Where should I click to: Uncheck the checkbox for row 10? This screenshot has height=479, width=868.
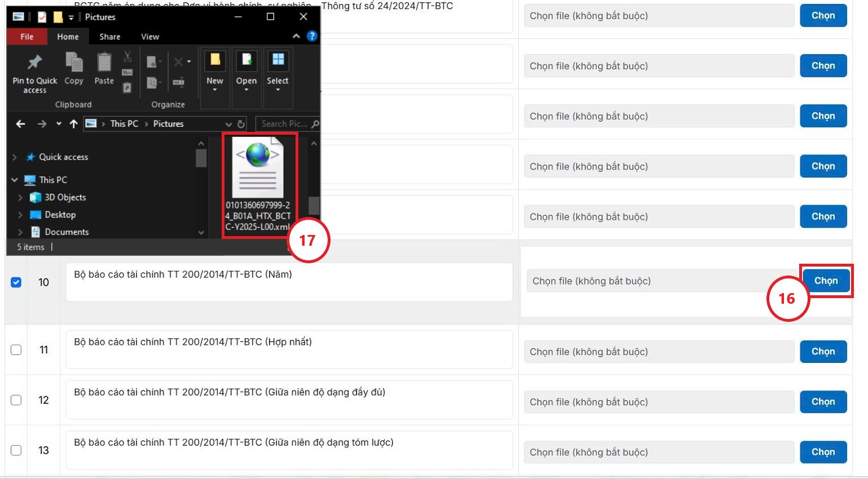tap(16, 282)
